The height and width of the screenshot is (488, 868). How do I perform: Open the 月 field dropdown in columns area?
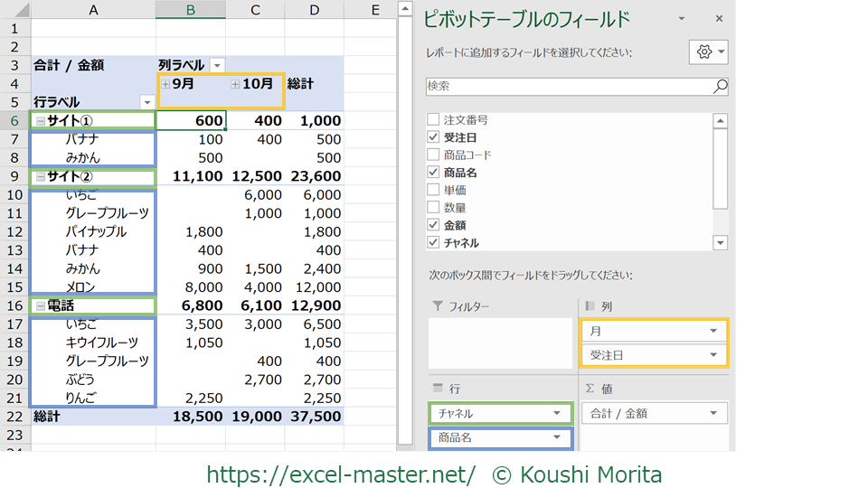713,332
